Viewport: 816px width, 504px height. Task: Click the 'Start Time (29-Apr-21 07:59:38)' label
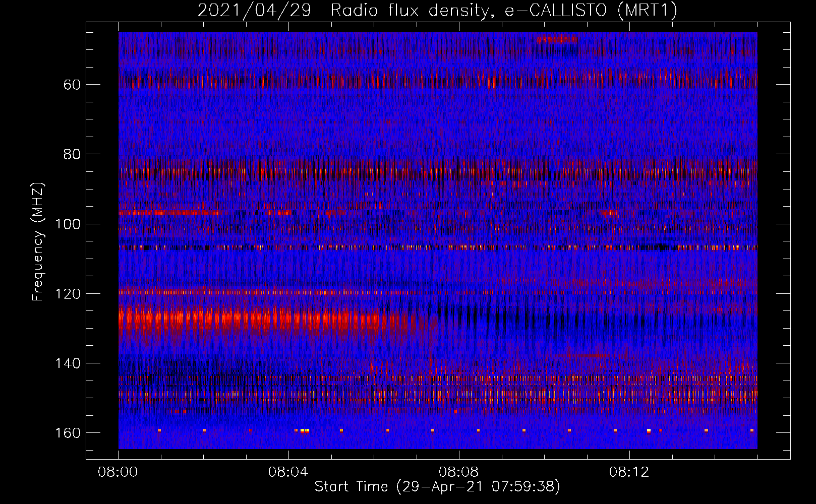click(x=437, y=487)
